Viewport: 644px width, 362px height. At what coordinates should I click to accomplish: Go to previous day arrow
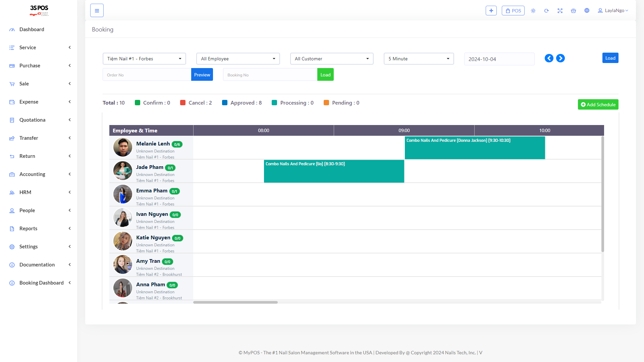point(549,58)
